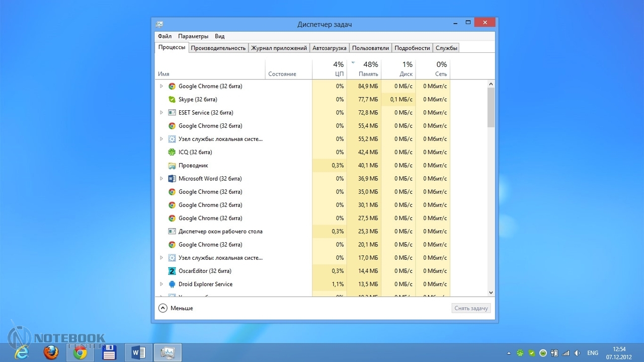
Task: Click the Droid Explorer Service android icon
Action: pos(172,284)
